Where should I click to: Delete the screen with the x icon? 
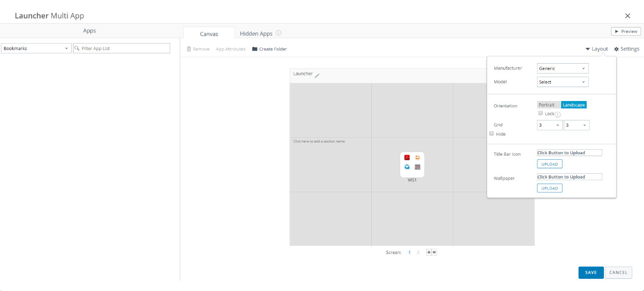434,253
